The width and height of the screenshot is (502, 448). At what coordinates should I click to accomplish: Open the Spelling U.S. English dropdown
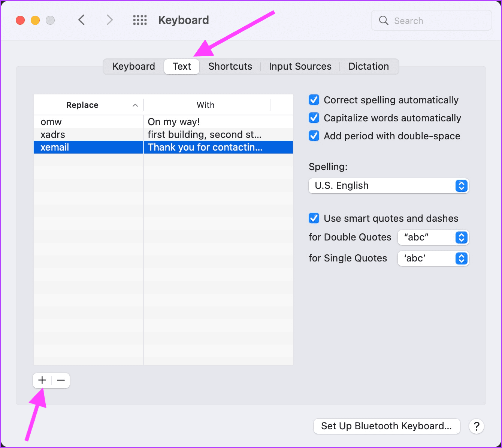pos(388,186)
